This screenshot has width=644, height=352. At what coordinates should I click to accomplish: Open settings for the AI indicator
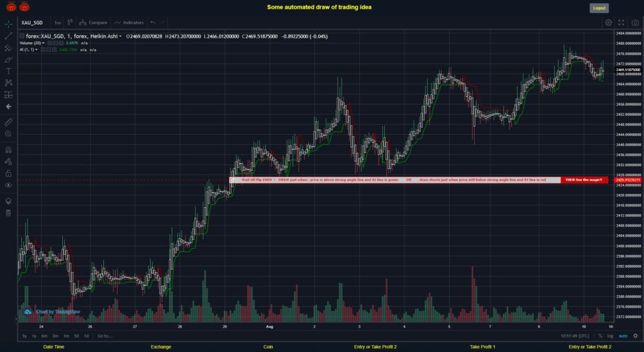pos(49,50)
